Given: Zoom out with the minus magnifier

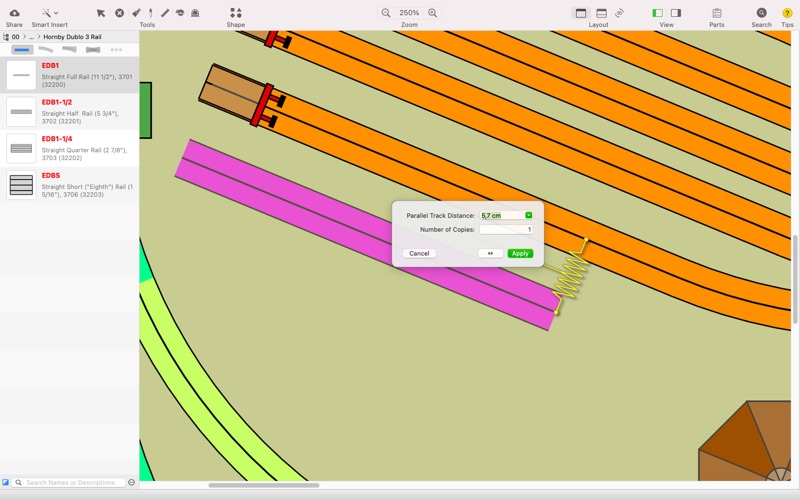Looking at the screenshot, I should point(386,13).
